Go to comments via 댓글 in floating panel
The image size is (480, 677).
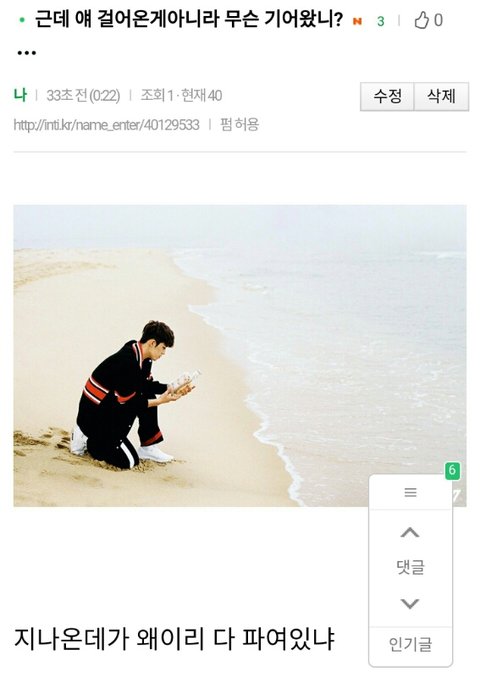click(411, 567)
